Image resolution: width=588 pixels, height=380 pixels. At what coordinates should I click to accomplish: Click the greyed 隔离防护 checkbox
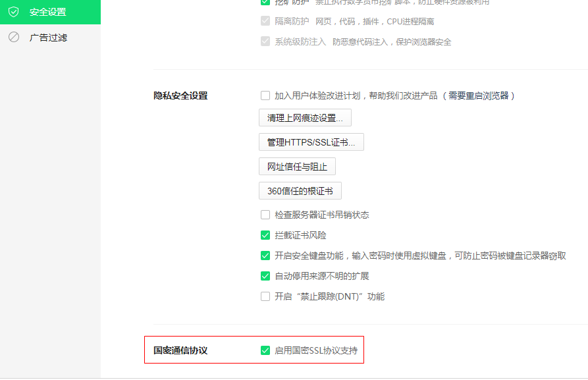coord(265,21)
